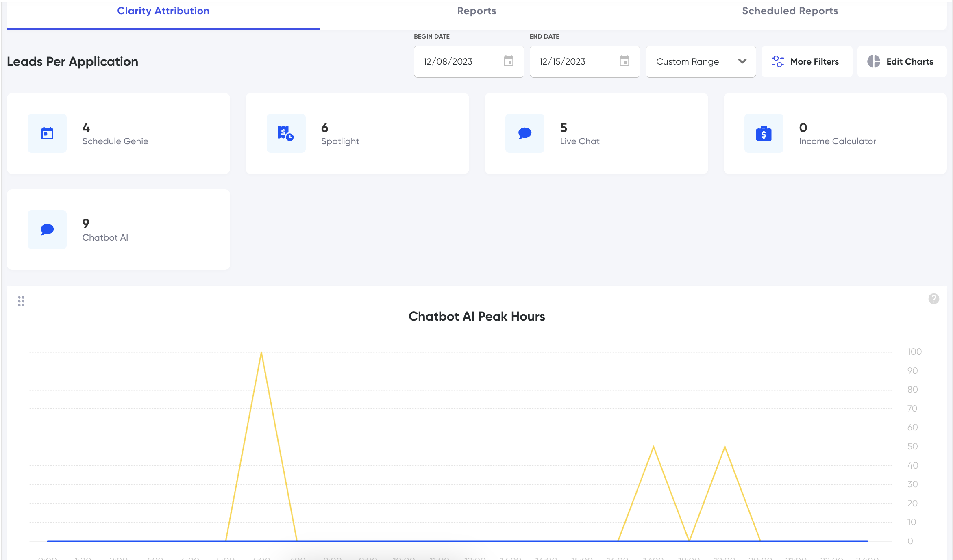Click the Edit Charts button
This screenshot has height=560, width=953.
[x=901, y=62]
